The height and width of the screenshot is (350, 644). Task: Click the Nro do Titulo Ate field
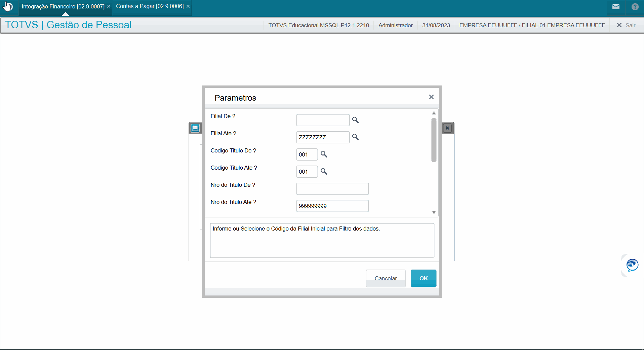[332, 206]
